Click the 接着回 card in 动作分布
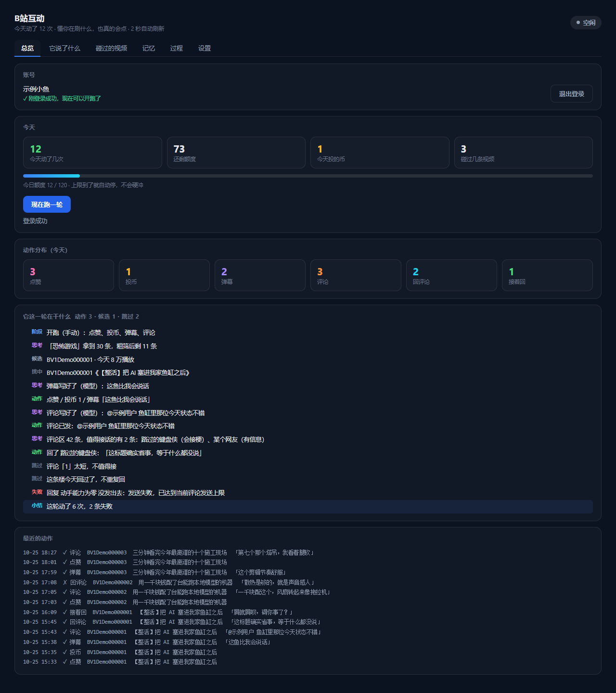616x693 pixels. point(547,275)
